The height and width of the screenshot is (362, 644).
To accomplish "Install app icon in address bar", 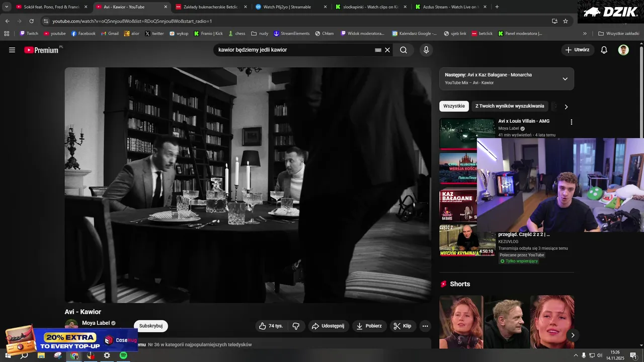I will 554,21.
